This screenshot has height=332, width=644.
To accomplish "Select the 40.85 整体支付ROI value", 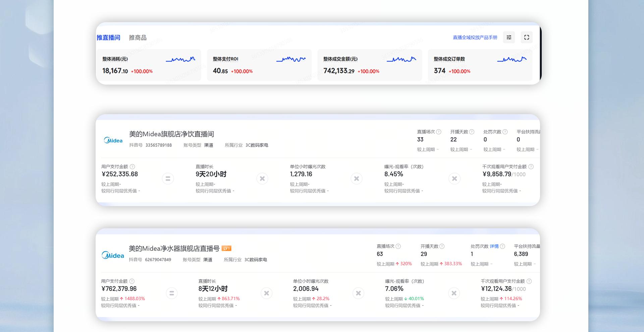I will pyautogui.click(x=220, y=71).
